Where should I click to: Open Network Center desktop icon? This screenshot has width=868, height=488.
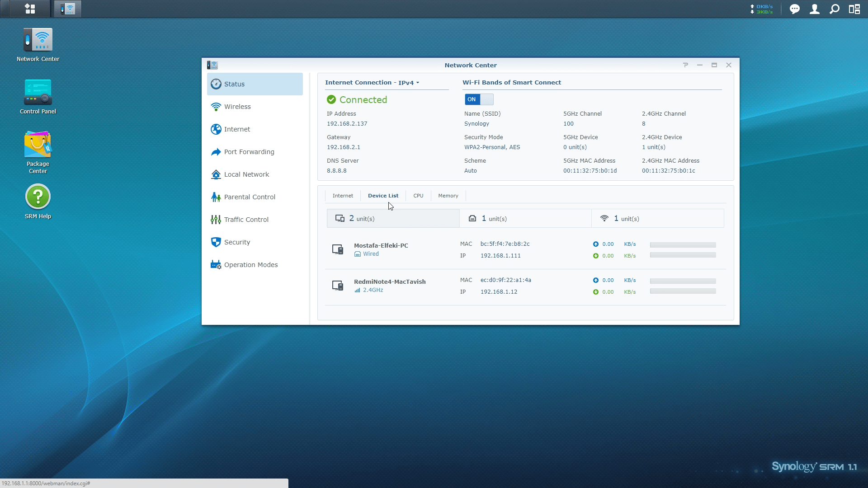pyautogui.click(x=38, y=41)
